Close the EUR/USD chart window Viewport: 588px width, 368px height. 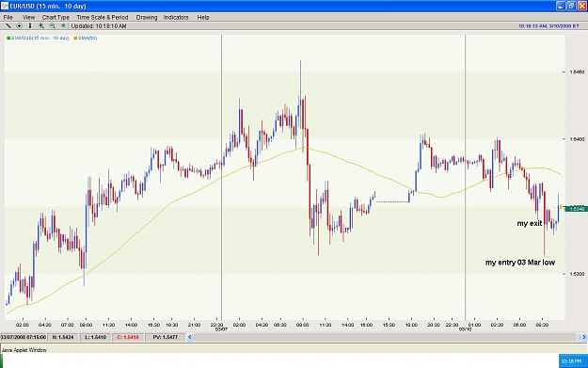coord(582,6)
